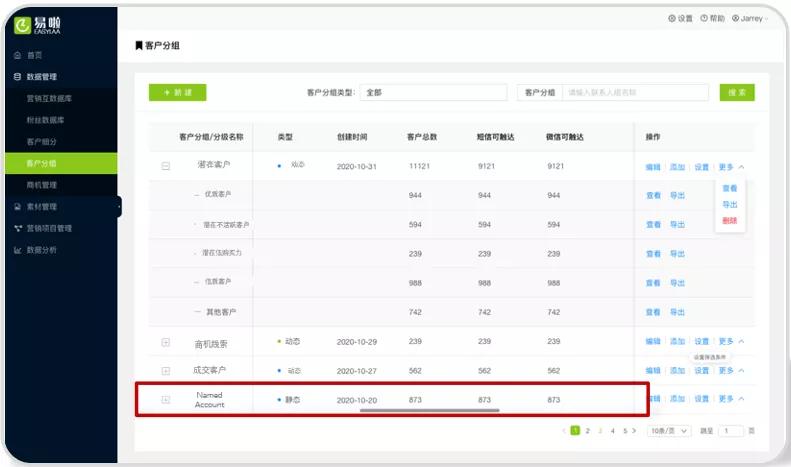Close 更多 menu on 潜在客户 row
Image resolution: width=791 pixels, height=467 pixels.
pyautogui.click(x=731, y=167)
